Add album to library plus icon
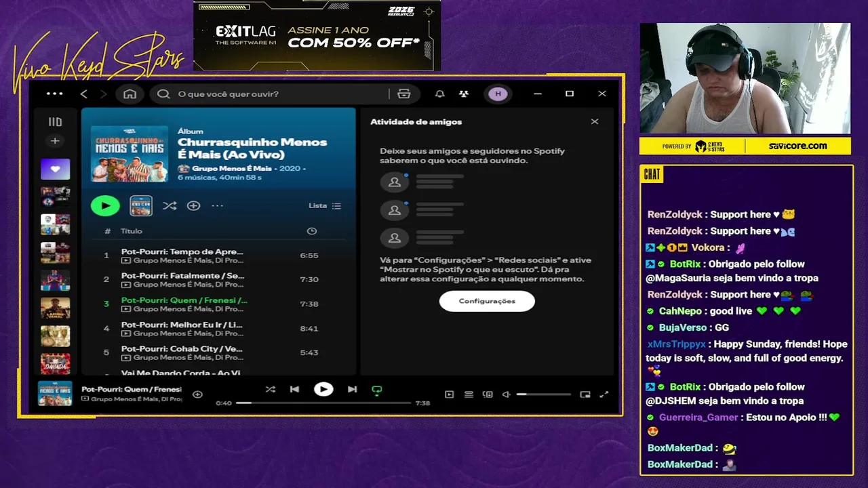This screenshot has width=868, height=488. (193, 205)
